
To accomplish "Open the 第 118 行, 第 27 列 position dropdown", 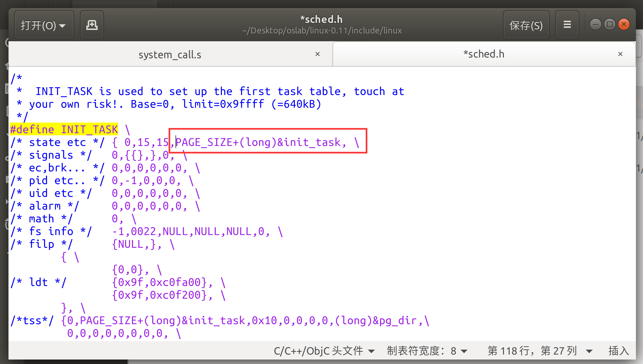I will (x=540, y=351).
